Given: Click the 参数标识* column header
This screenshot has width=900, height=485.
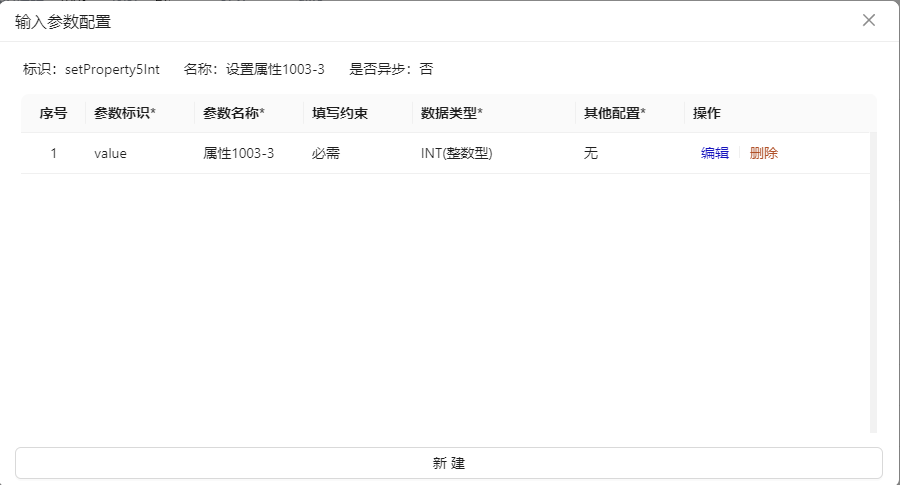Looking at the screenshot, I should pos(125,113).
